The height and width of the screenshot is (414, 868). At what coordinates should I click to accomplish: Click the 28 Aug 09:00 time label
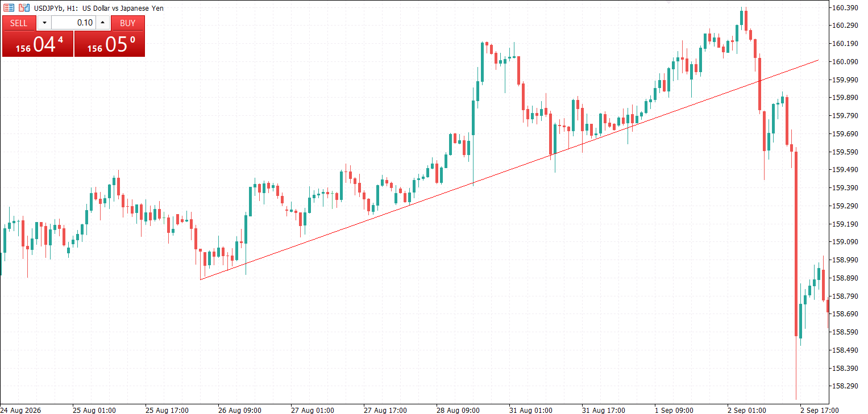(x=458, y=410)
